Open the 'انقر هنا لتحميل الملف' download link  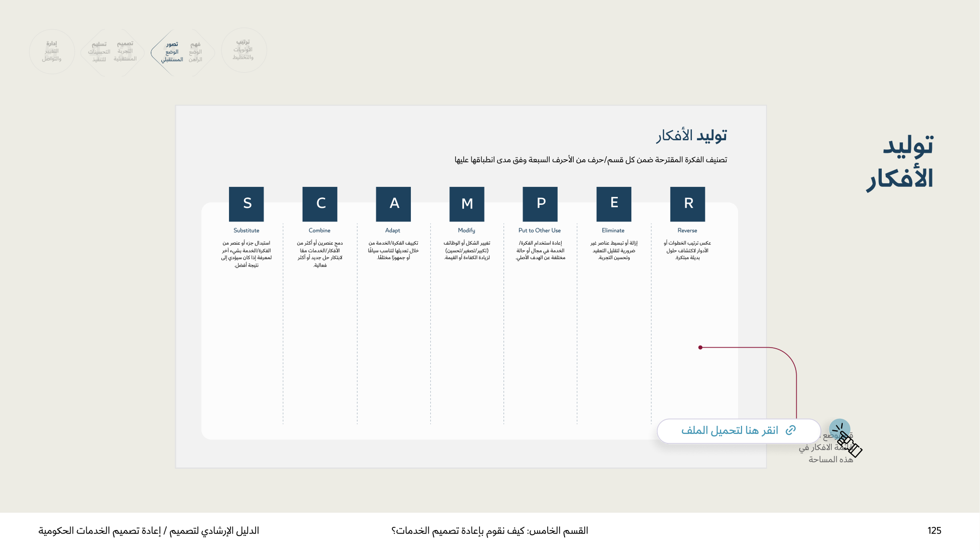[739, 431]
